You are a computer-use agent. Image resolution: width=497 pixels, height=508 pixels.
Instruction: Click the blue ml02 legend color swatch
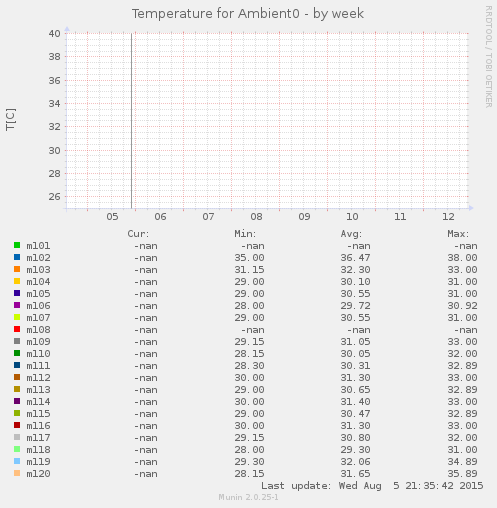tap(17, 257)
